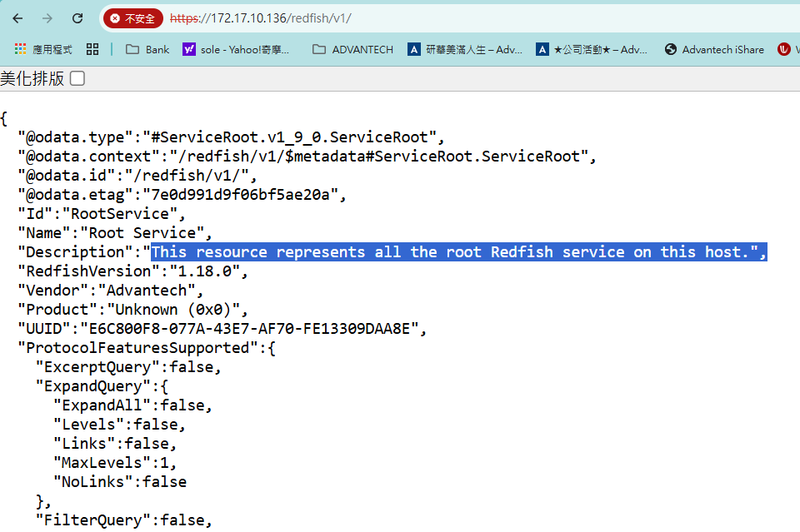The height and width of the screenshot is (532, 800).
Task: Open the Bank bookmarks folder
Action: (x=147, y=49)
